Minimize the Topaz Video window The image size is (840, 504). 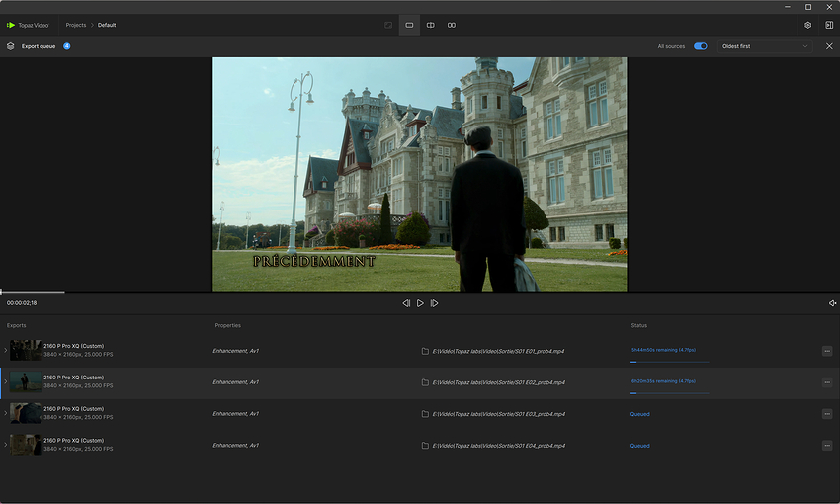(787, 7)
